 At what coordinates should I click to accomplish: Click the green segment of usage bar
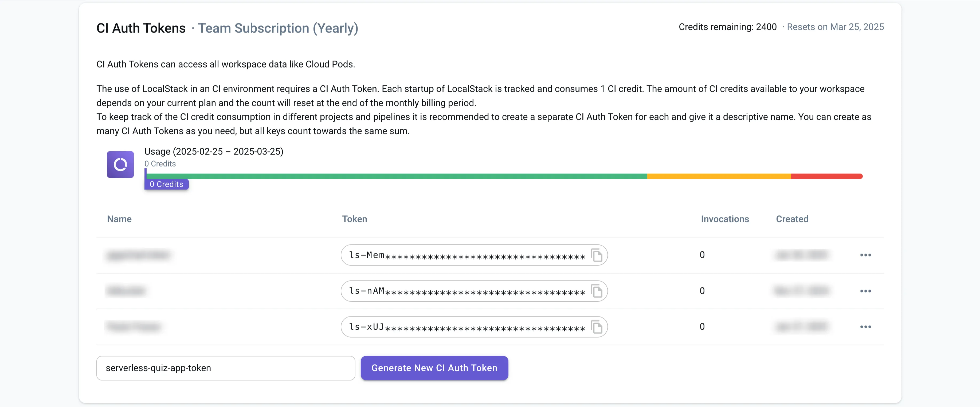coord(397,176)
